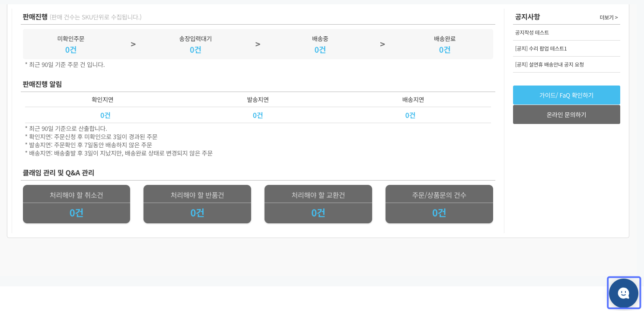
Task: Click 주문/상품문의 건수 card title
Action: pyautogui.click(x=439, y=195)
